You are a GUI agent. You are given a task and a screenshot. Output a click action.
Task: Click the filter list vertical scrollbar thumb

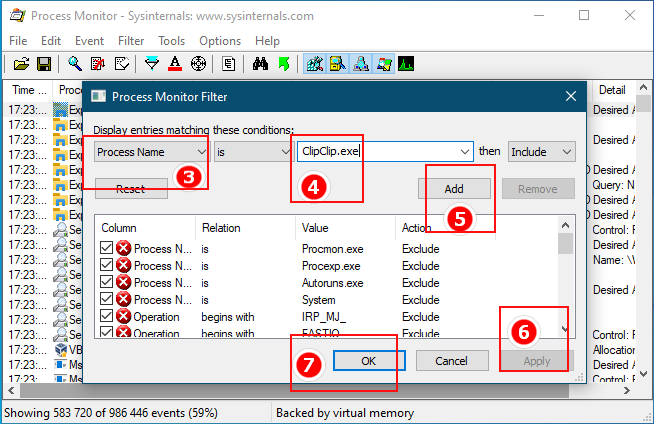tap(565, 243)
